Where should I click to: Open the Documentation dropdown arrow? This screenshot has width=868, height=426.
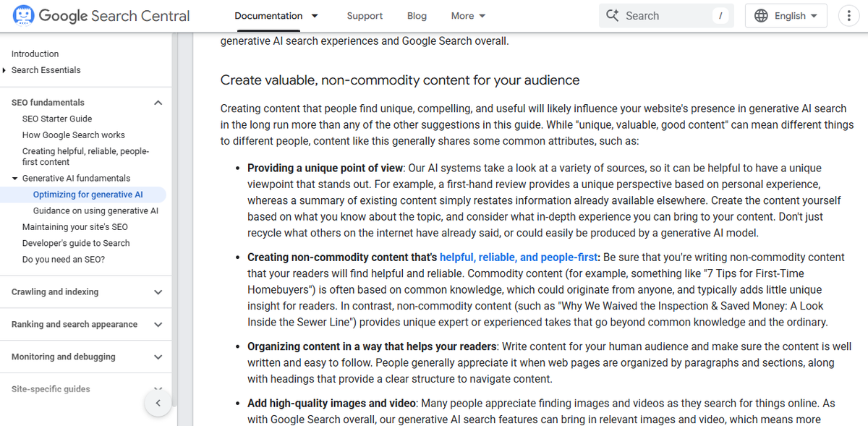pyautogui.click(x=315, y=16)
